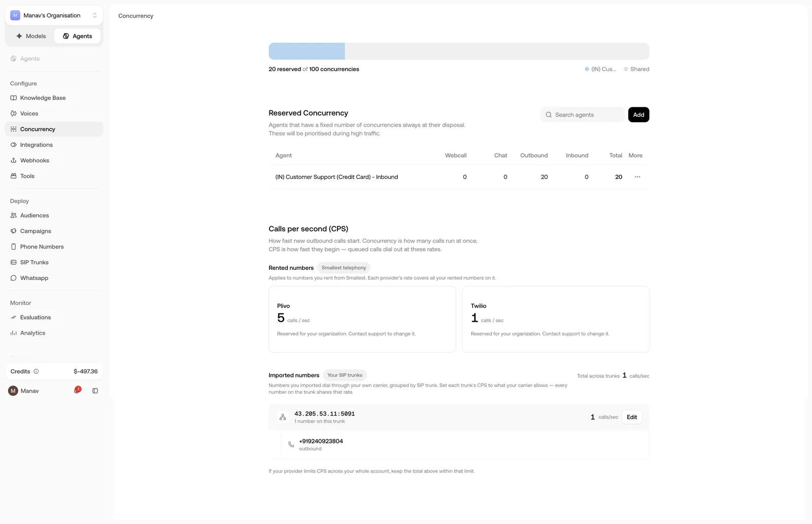This screenshot has width=812, height=524.
Task: Click the Total column header
Action: 616,156
